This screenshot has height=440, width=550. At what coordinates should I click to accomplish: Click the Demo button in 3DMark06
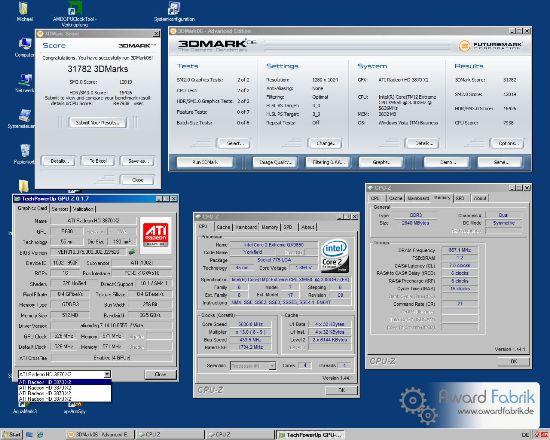coord(446,162)
